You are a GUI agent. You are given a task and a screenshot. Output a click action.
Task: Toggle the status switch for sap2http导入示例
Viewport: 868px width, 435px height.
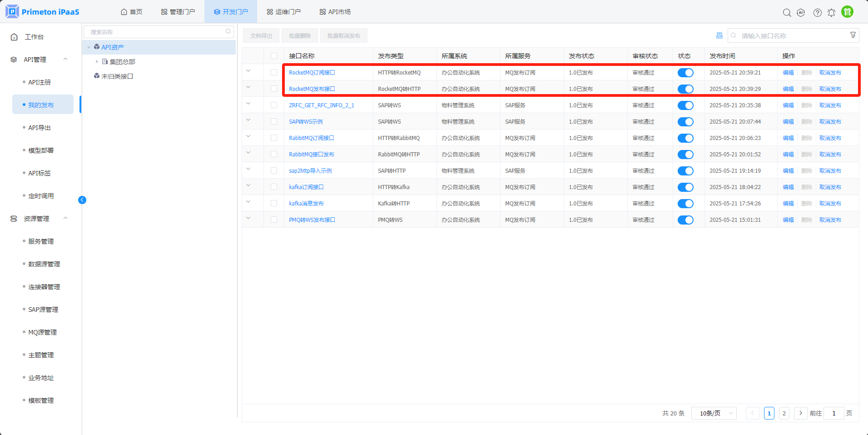click(x=685, y=171)
